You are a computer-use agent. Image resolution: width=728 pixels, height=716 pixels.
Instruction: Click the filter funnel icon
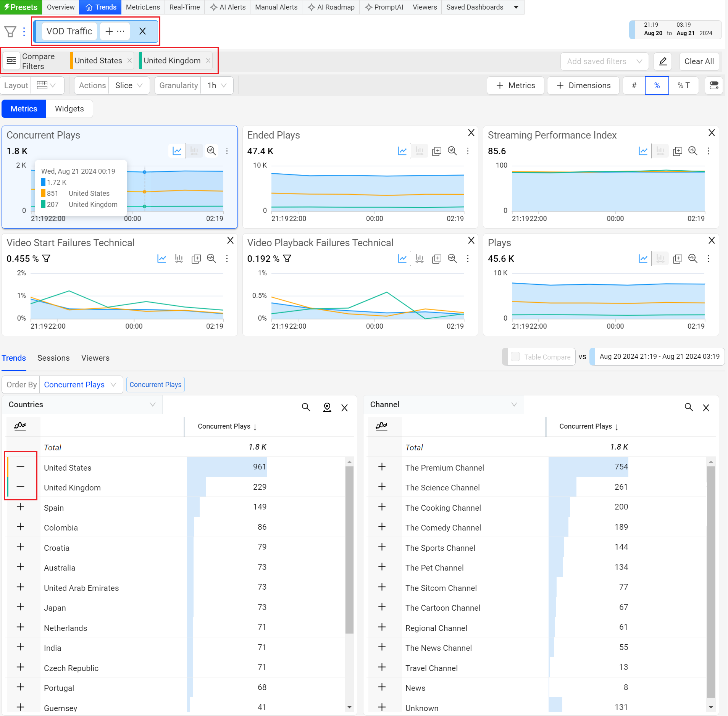10,31
